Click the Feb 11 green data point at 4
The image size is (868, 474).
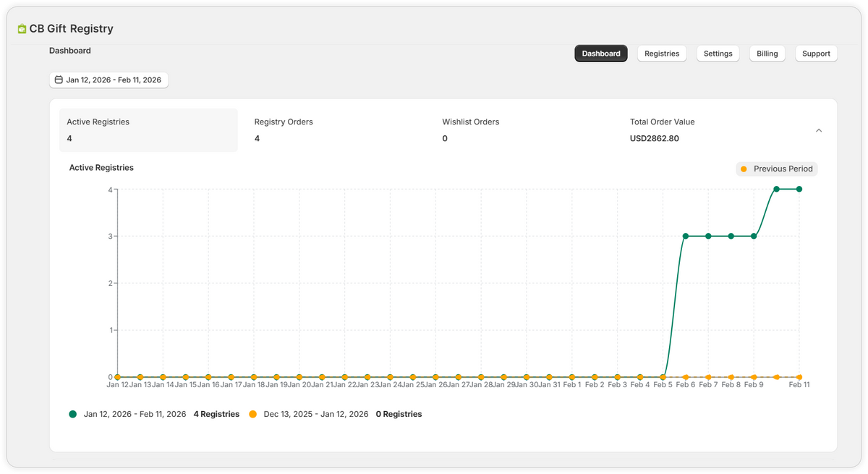[x=799, y=189]
